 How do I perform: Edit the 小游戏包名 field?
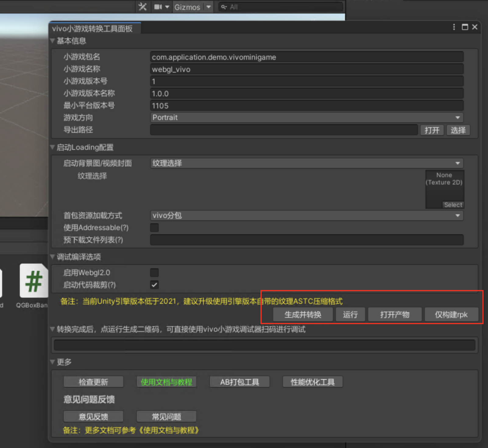(x=307, y=57)
